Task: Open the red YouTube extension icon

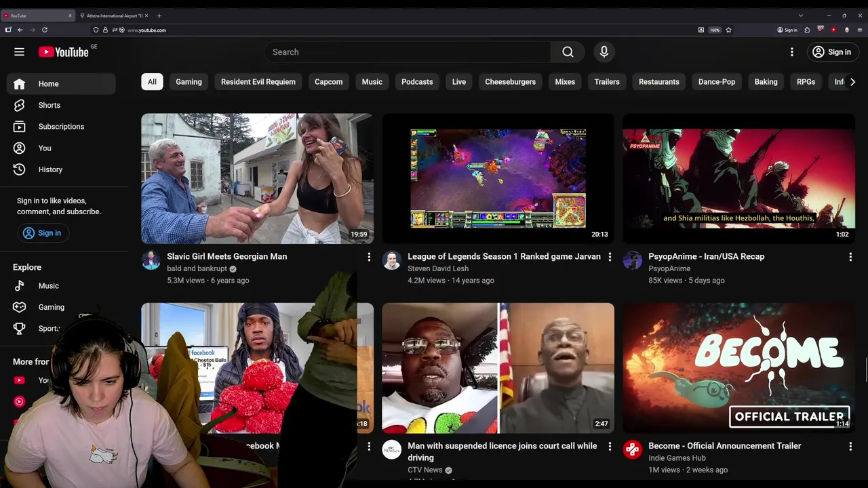Action: click(x=833, y=30)
